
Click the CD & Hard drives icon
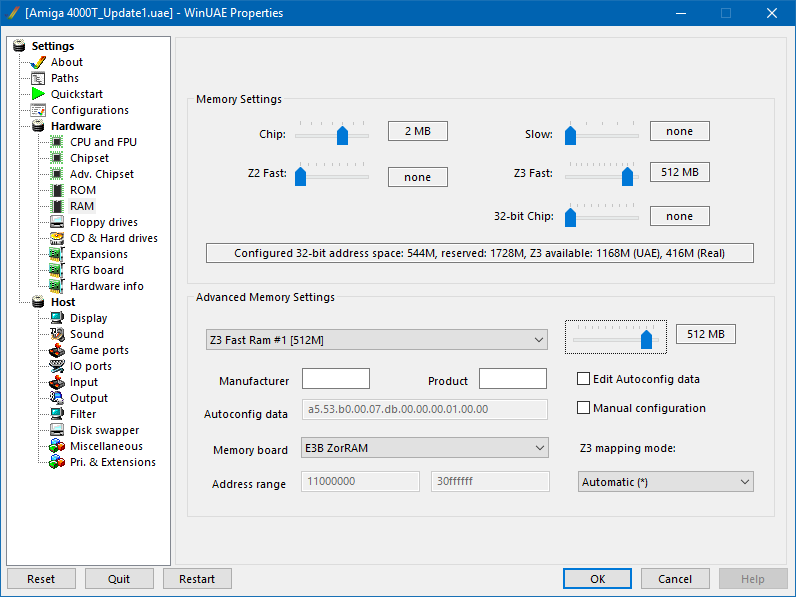[57, 238]
